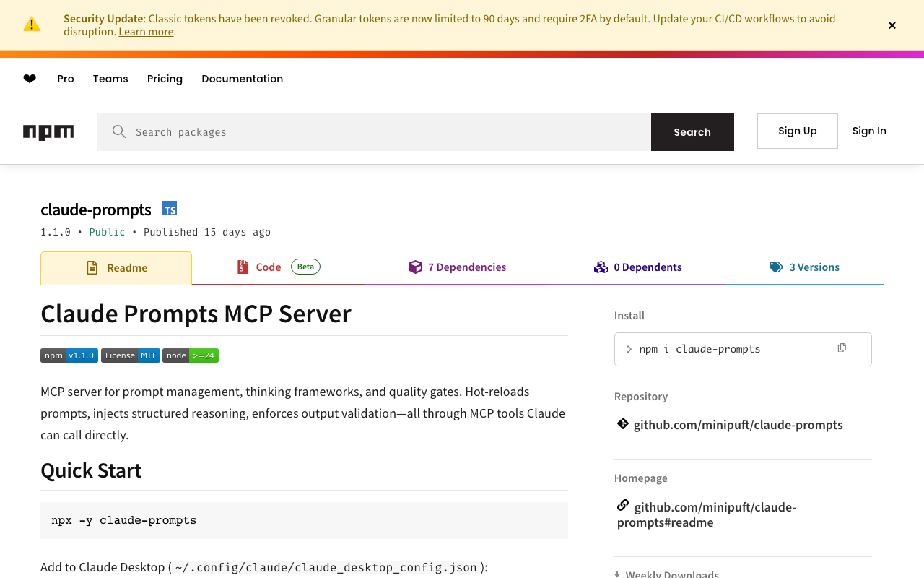This screenshot has height=578, width=924.
Task: Open the Pro menu item
Action: [x=66, y=79]
